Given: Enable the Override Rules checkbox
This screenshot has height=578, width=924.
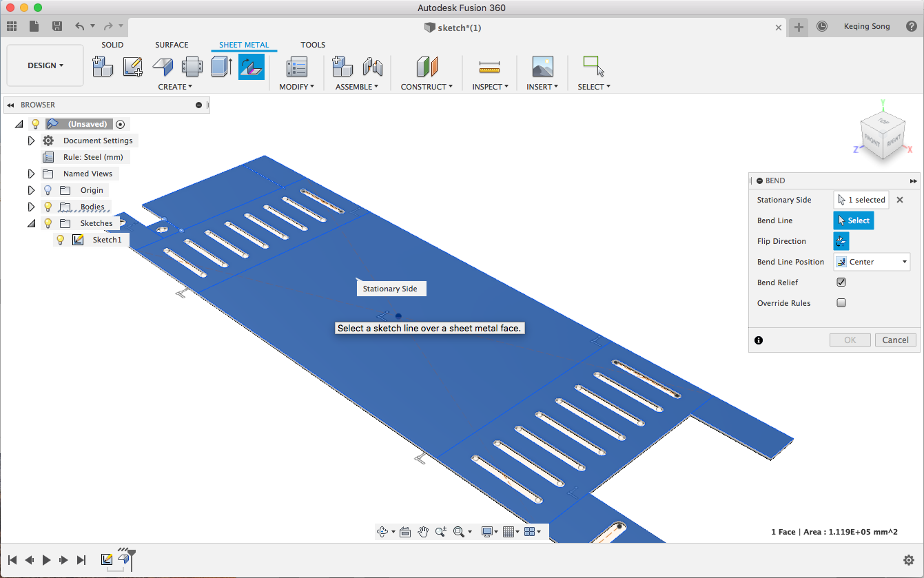Looking at the screenshot, I should point(841,303).
